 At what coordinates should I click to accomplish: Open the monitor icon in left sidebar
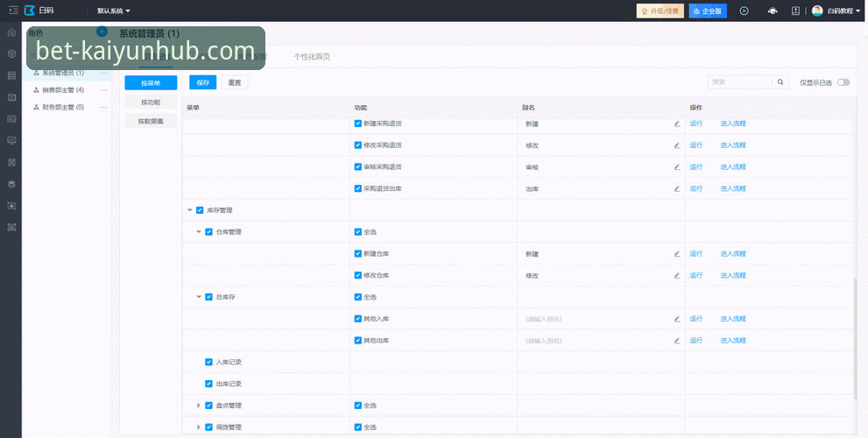pyautogui.click(x=11, y=141)
